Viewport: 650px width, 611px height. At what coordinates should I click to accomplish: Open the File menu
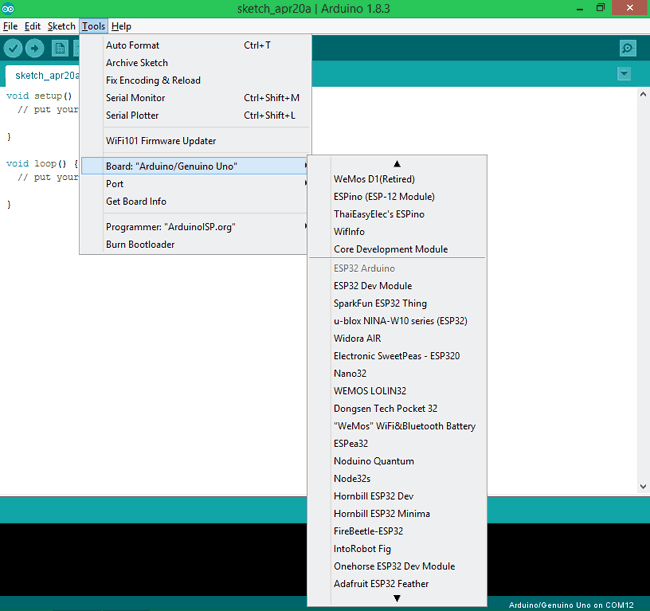[10, 26]
